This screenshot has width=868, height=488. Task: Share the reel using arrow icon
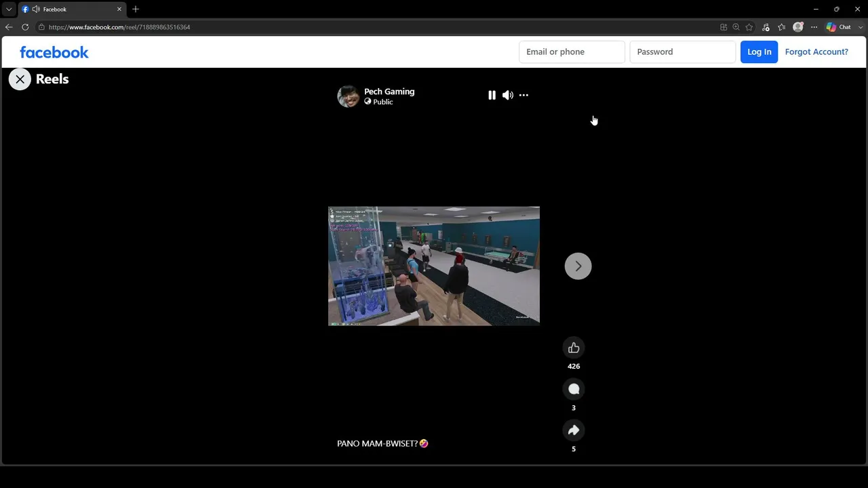coord(574,430)
